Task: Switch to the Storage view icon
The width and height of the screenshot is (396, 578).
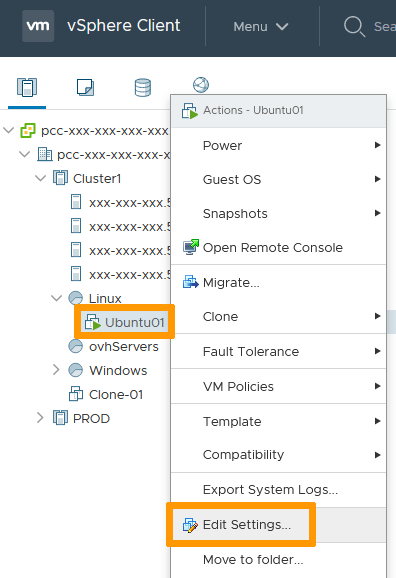Action: pyautogui.click(x=143, y=87)
